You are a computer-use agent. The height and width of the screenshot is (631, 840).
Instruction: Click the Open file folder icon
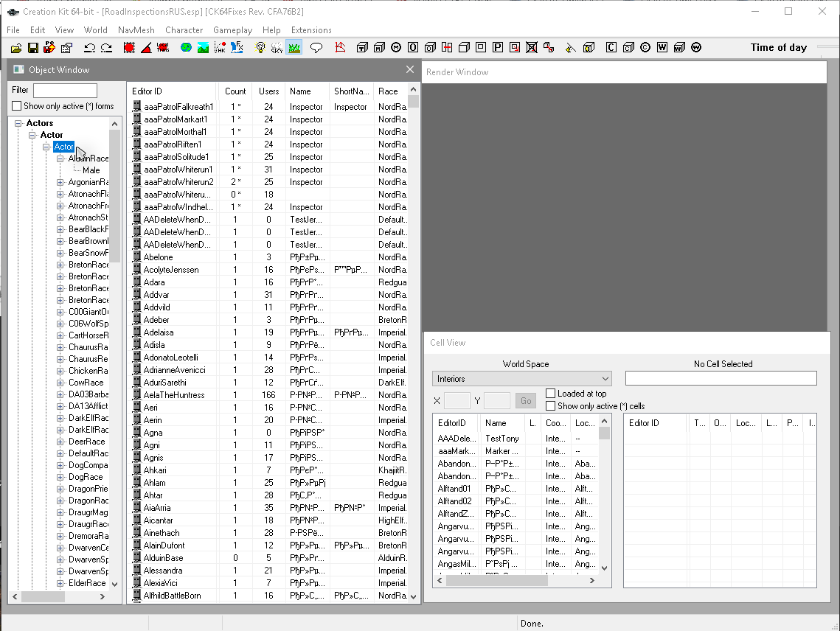[16, 48]
